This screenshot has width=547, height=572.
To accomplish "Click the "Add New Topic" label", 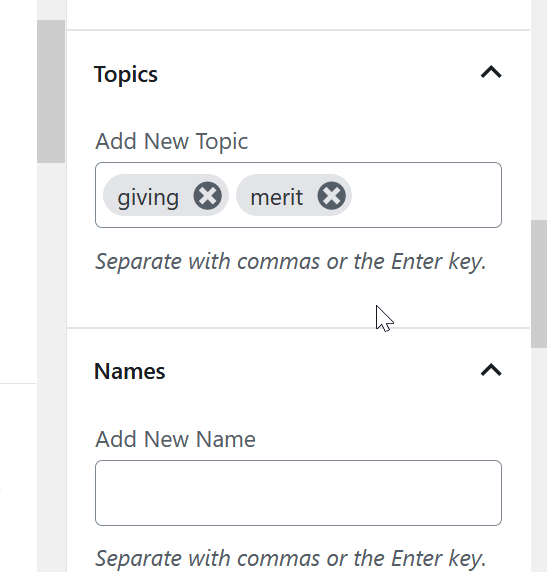I will [x=172, y=142].
